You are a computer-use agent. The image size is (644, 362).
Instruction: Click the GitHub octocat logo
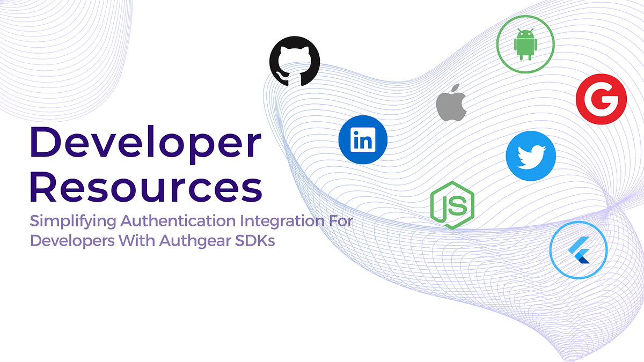click(x=295, y=59)
